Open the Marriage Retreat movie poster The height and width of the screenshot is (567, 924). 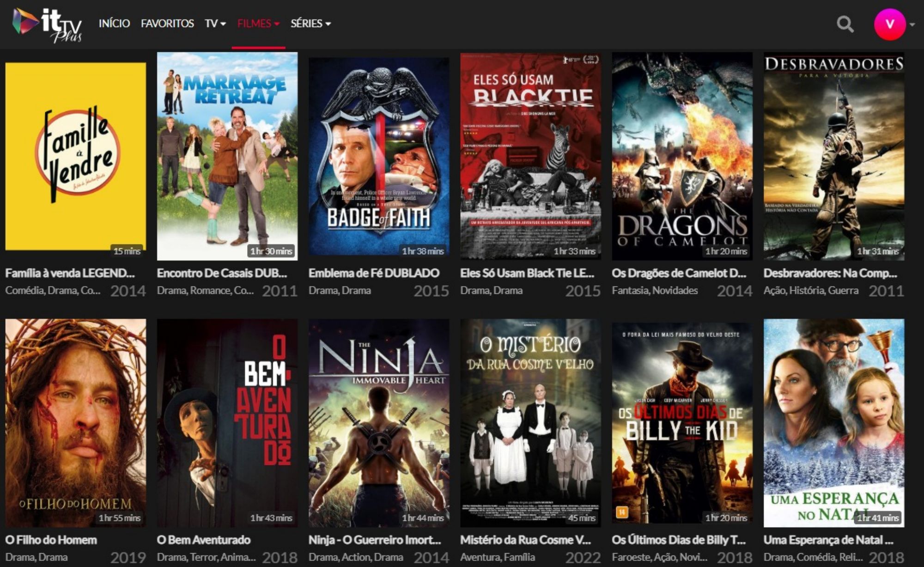point(227,156)
